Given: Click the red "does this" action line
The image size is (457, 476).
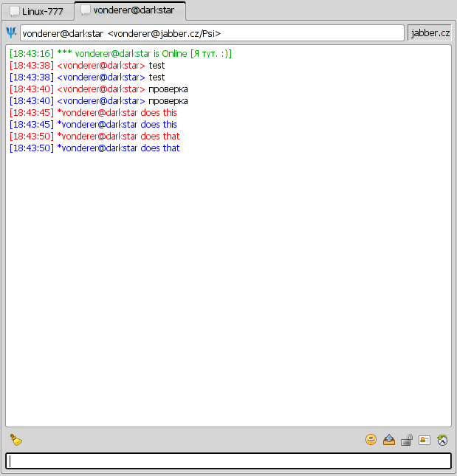Looking at the screenshot, I should click(93, 113).
